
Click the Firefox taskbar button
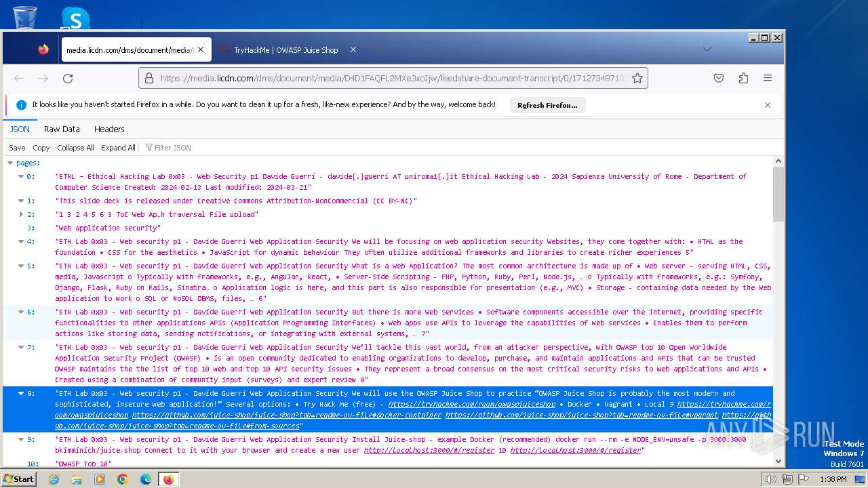click(x=168, y=479)
